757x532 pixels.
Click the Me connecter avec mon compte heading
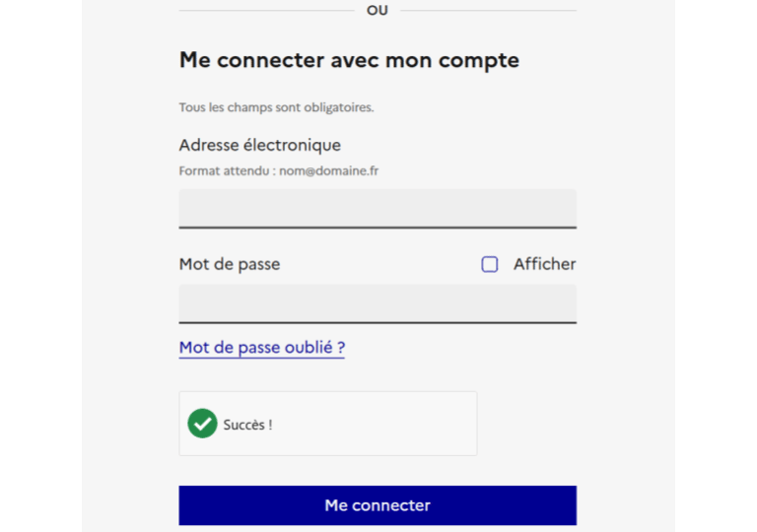click(349, 60)
